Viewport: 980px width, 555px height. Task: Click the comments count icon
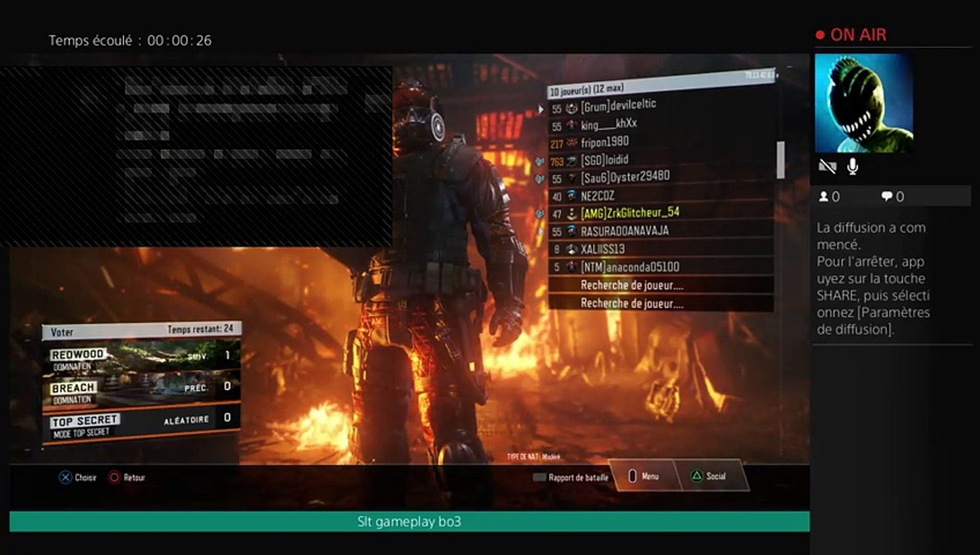click(x=887, y=197)
